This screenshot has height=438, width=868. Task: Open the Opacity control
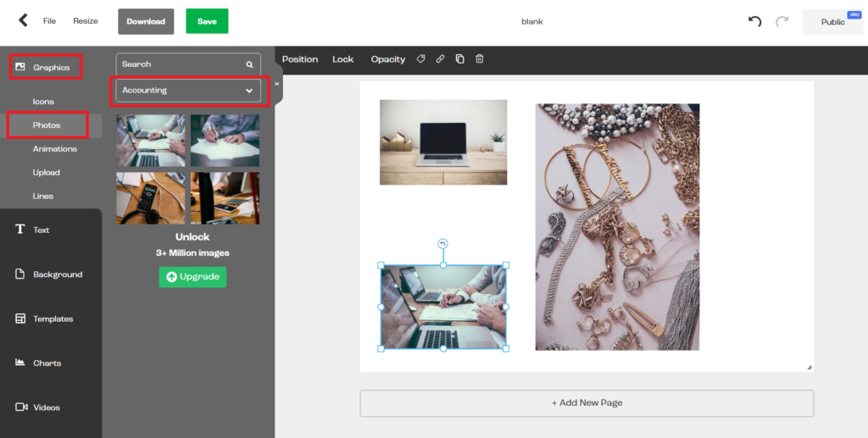[x=388, y=59]
